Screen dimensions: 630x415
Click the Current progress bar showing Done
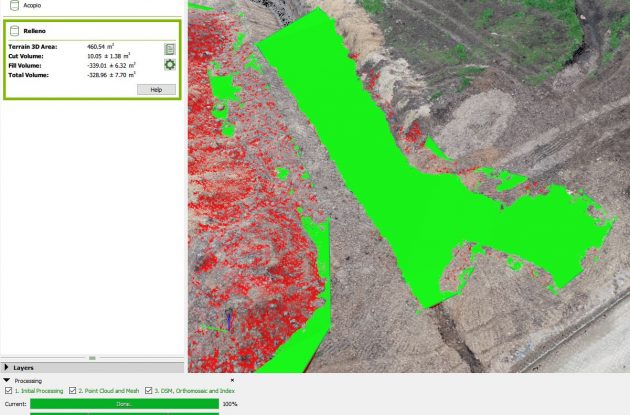124,404
